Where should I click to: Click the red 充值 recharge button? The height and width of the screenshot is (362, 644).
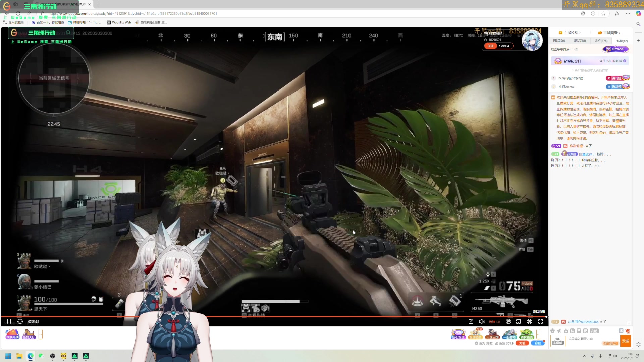pos(522,343)
